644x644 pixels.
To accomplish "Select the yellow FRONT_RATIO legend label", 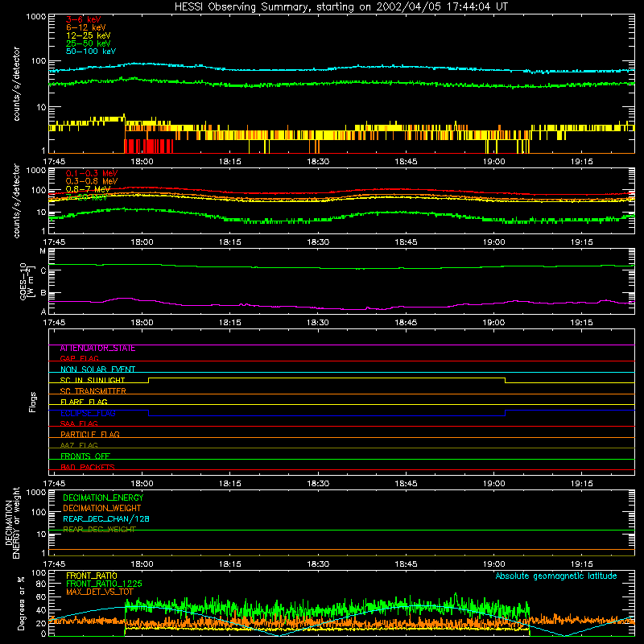I will click(x=92, y=576).
